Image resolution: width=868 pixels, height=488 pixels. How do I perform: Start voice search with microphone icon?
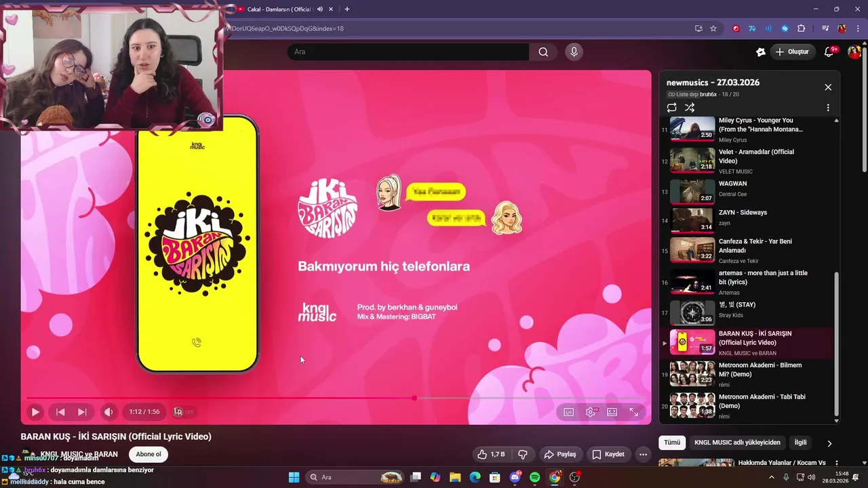[x=574, y=52]
